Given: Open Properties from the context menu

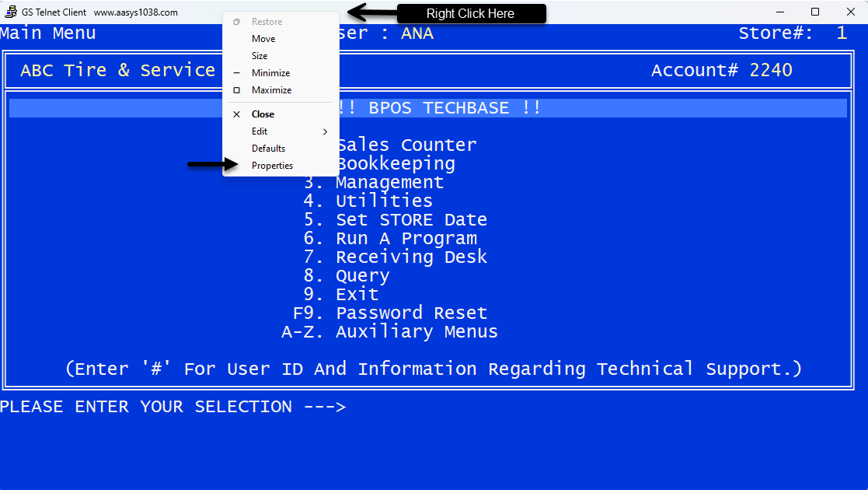Looking at the screenshot, I should (272, 166).
